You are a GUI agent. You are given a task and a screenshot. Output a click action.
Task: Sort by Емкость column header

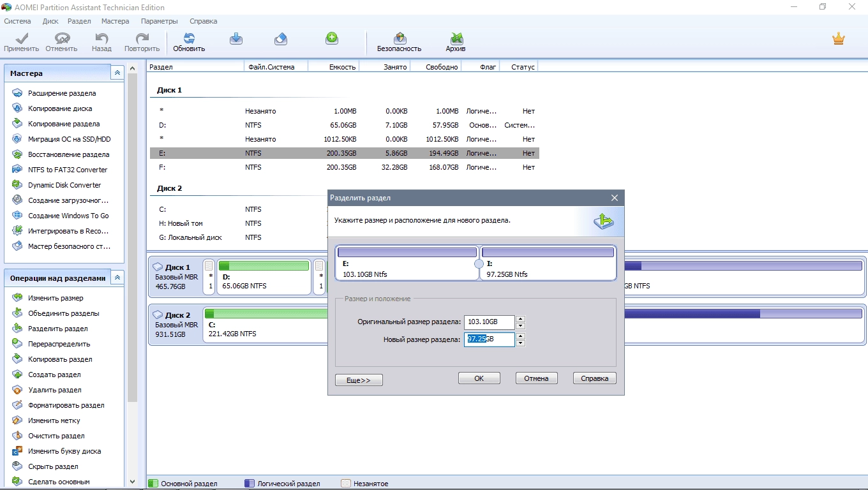coord(333,66)
